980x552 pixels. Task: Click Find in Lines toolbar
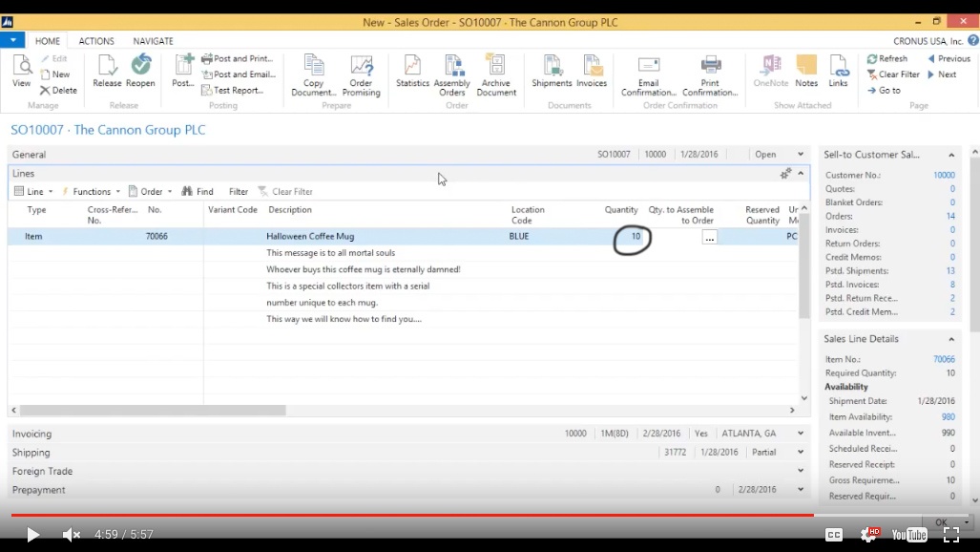tap(198, 192)
